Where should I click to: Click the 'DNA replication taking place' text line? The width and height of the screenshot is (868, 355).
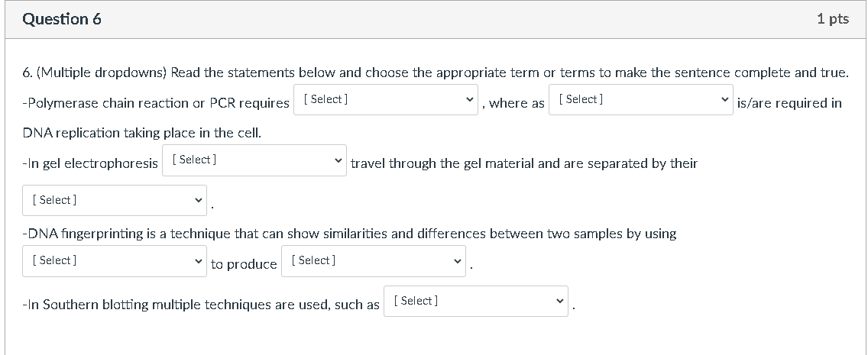142,133
